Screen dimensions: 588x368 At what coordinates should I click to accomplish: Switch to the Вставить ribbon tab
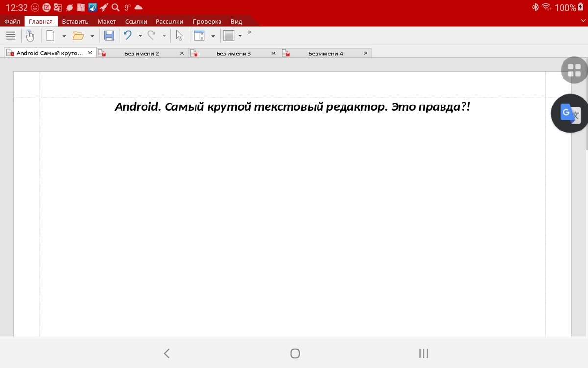(74, 21)
